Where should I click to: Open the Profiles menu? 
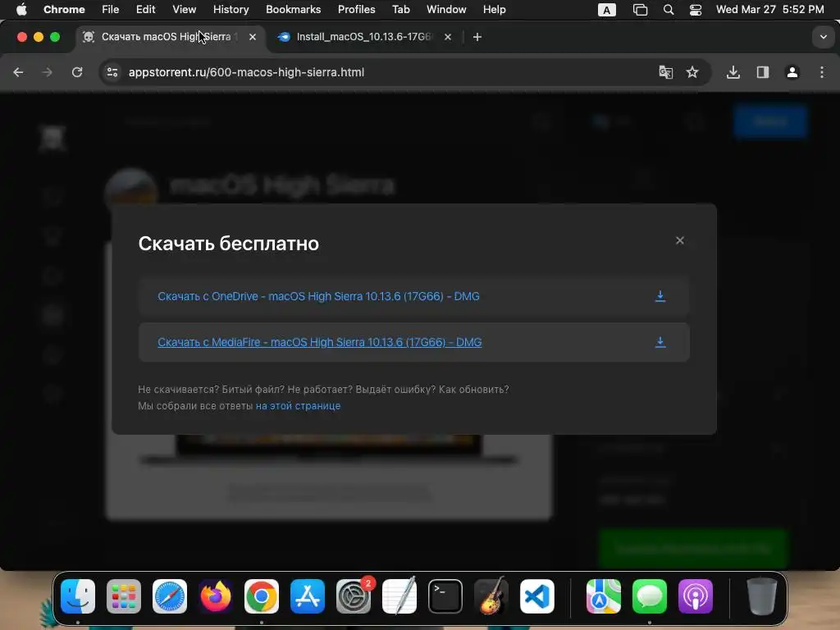pyautogui.click(x=356, y=9)
